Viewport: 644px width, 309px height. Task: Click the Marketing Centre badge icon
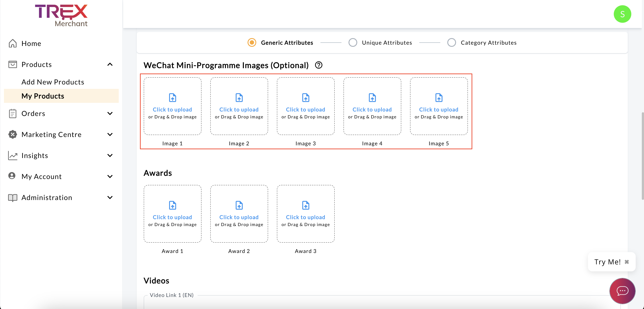click(12, 134)
